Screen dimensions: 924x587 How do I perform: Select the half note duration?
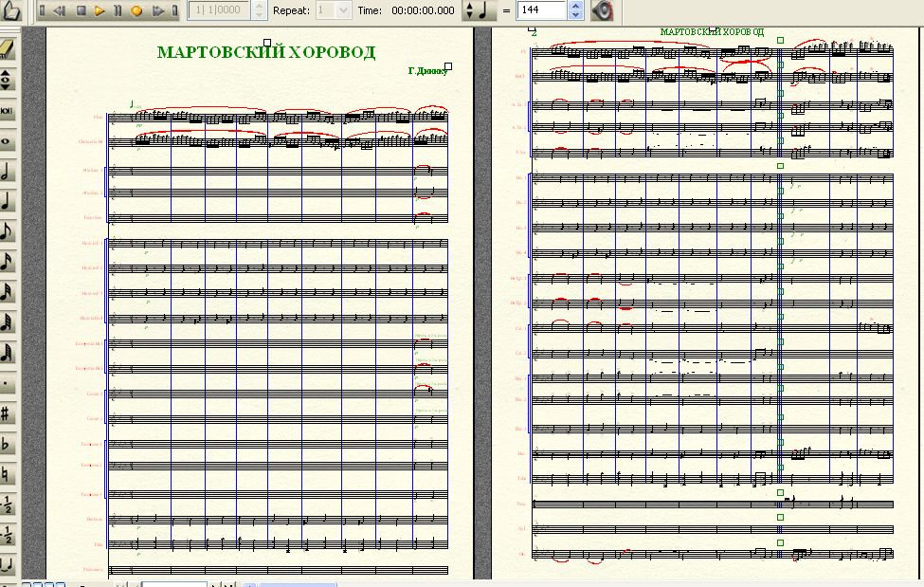[x=7, y=171]
